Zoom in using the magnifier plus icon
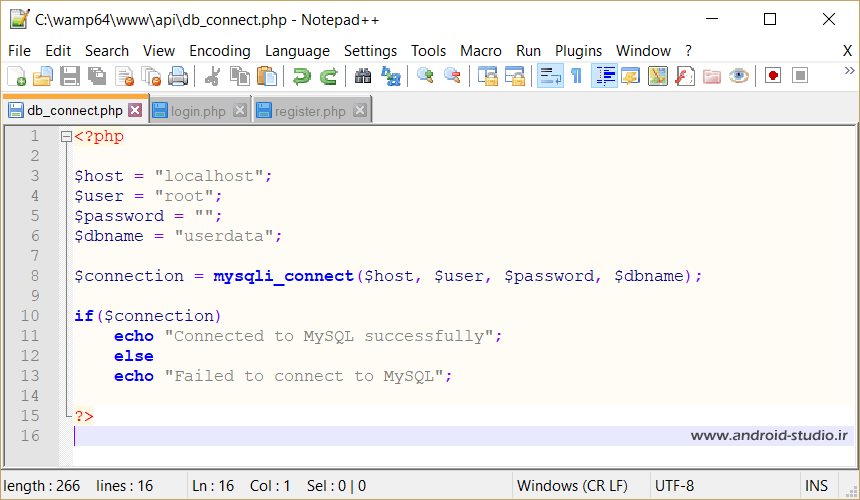Image resolution: width=860 pixels, height=500 pixels. coord(425,76)
